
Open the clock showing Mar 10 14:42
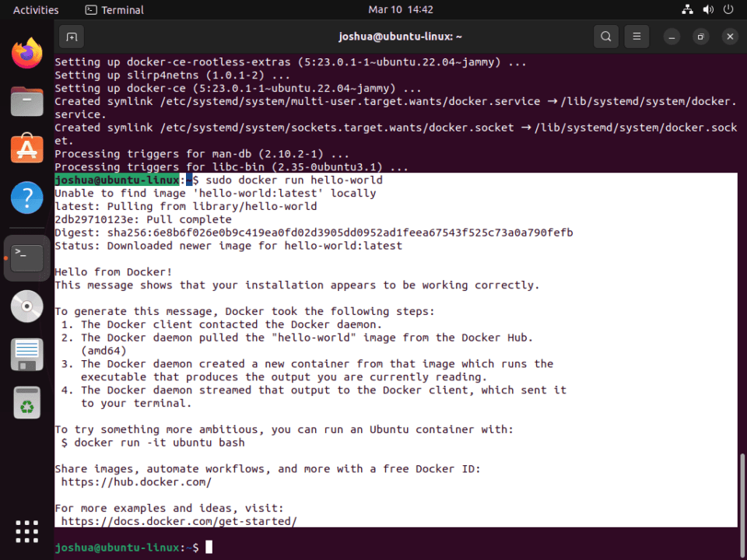(400, 10)
